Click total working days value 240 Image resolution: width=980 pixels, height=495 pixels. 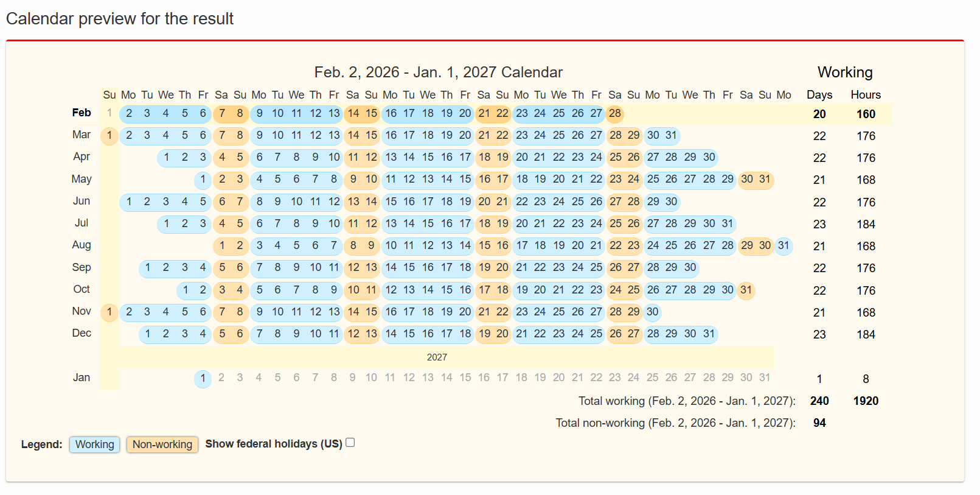pos(819,401)
